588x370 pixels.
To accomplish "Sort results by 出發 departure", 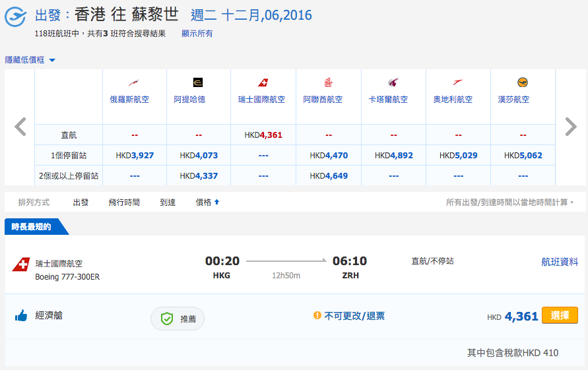I will (81, 202).
